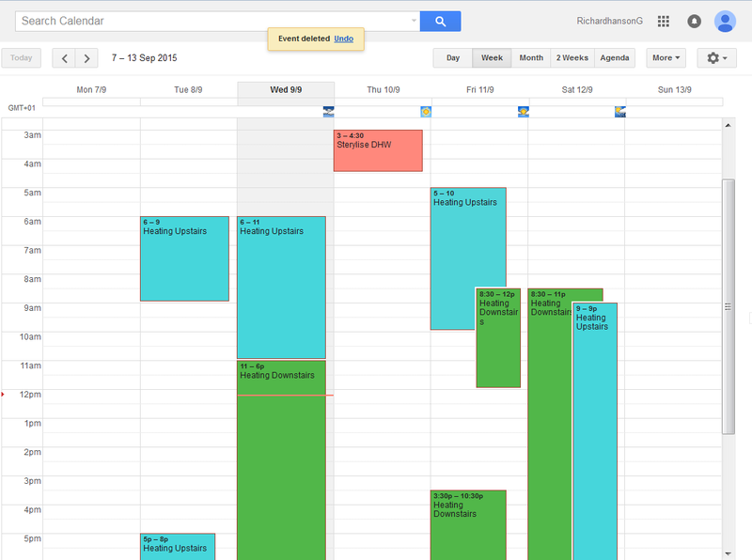Open Tuesday 6–9 Heating Upstairs event
Viewport: 752px width, 560px height.
184,259
